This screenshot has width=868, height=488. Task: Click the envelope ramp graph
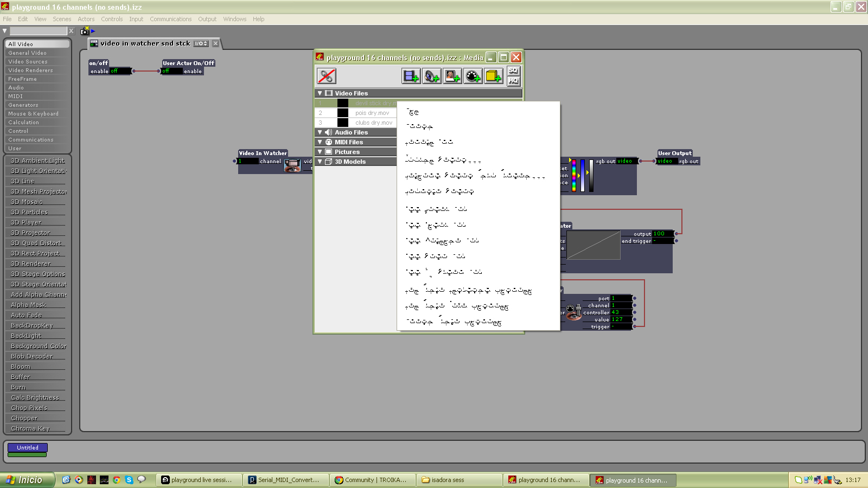(593, 245)
